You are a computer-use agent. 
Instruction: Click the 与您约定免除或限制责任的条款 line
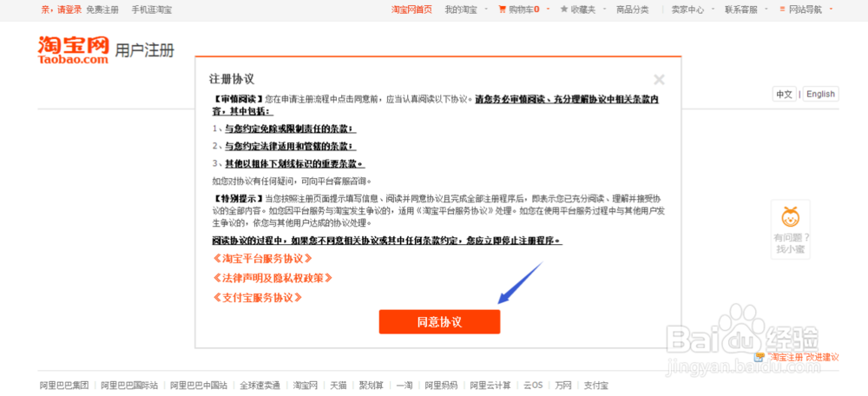[x=290, y=129]
